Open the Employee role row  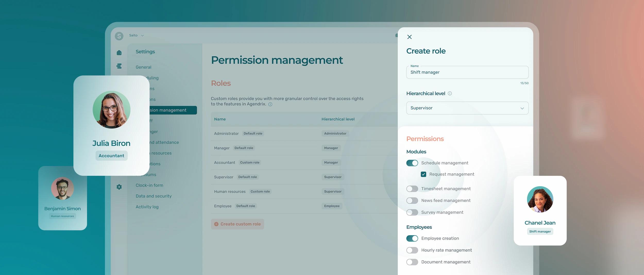click(x=304, y=206)
